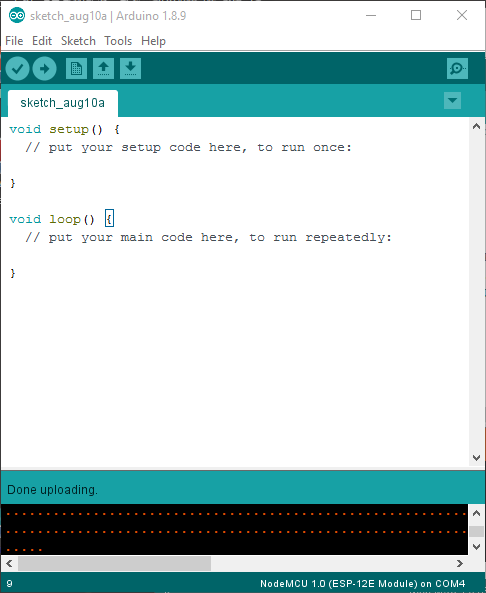Minimize the Arduino window
The width and height of the screenshot is (486, 593).
coord(371,16)
